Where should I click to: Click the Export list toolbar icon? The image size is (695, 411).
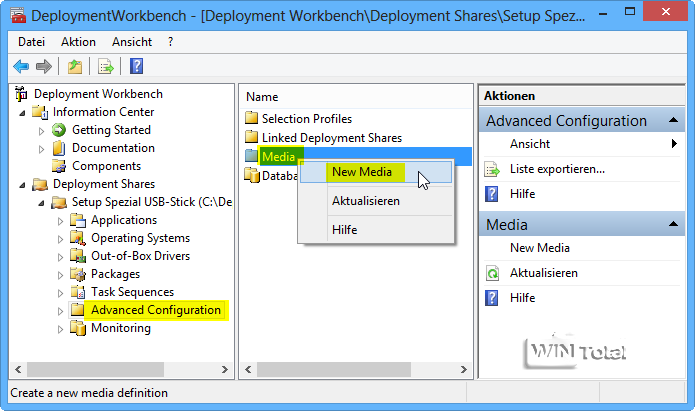tap(105, 66)
